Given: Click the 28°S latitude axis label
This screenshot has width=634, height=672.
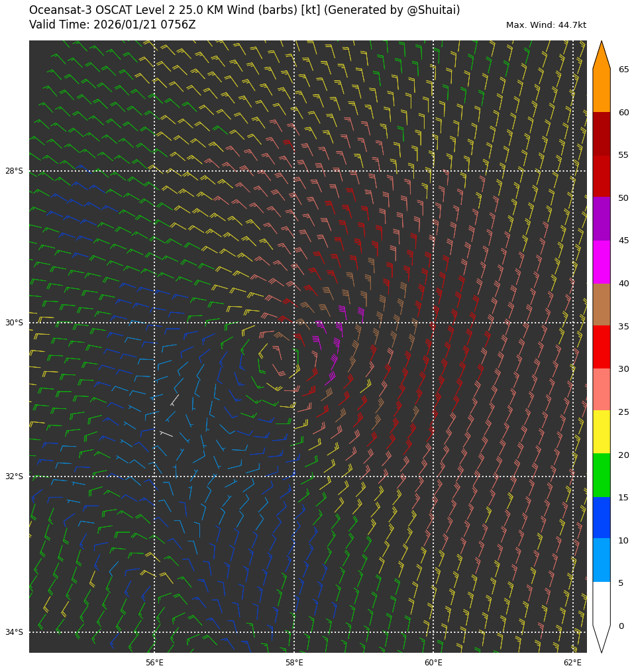Looking at the screenshot, I should (14, 171).
